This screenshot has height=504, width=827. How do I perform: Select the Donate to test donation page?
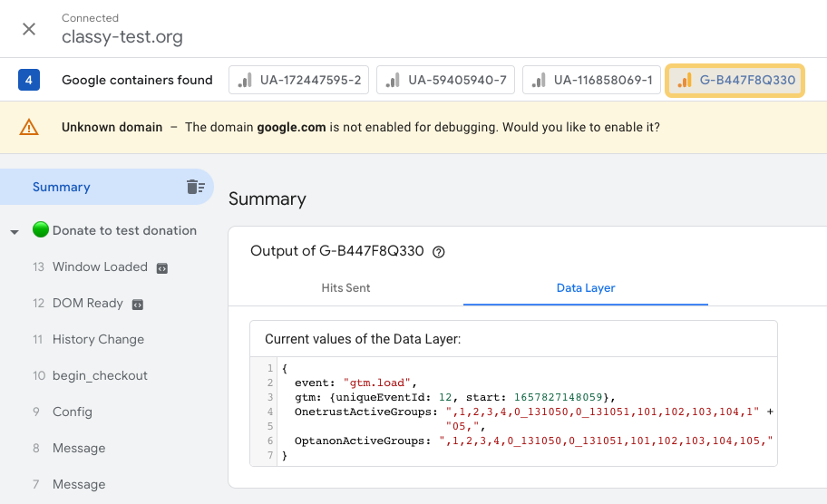point(124,230)
